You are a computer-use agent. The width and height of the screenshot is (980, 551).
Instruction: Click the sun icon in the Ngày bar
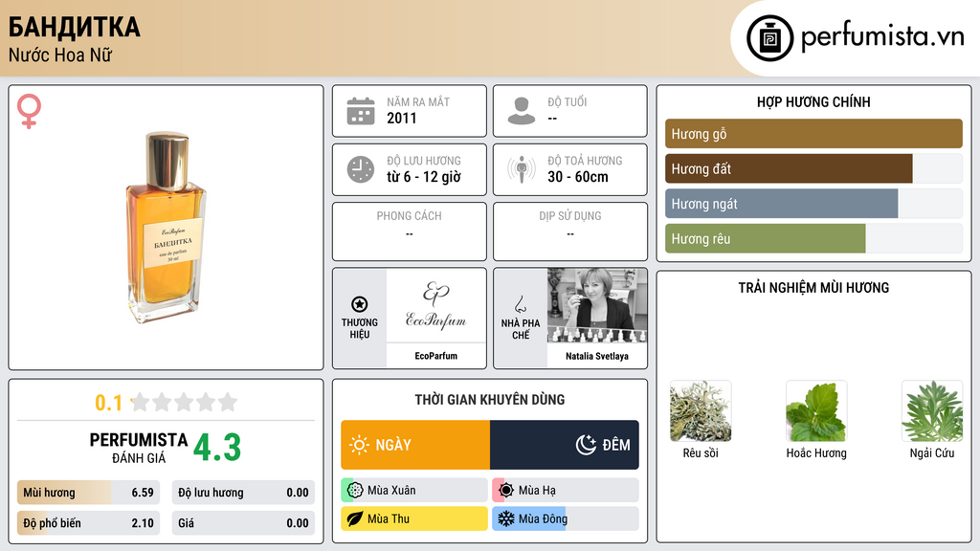[359, 445]
